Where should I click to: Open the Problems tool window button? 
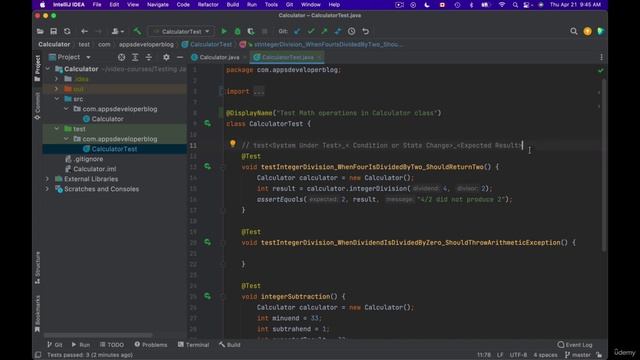(x=151, y=345)
